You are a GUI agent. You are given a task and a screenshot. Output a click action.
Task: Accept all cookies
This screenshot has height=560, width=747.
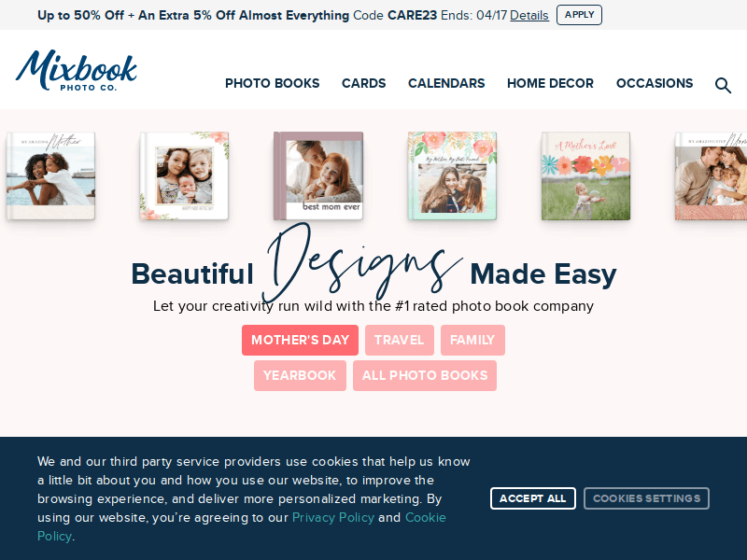[x=532, y=498]
